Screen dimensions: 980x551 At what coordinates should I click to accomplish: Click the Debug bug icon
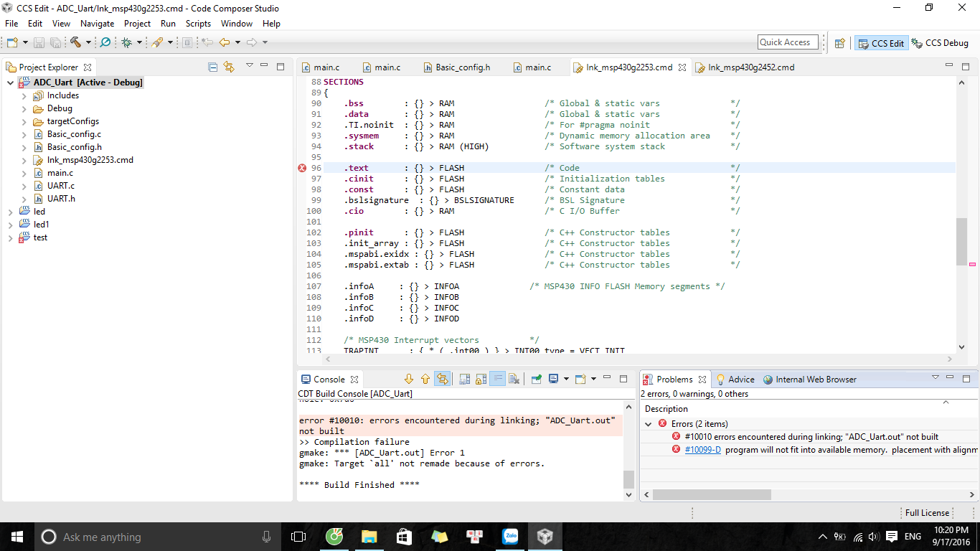point(127,42)
